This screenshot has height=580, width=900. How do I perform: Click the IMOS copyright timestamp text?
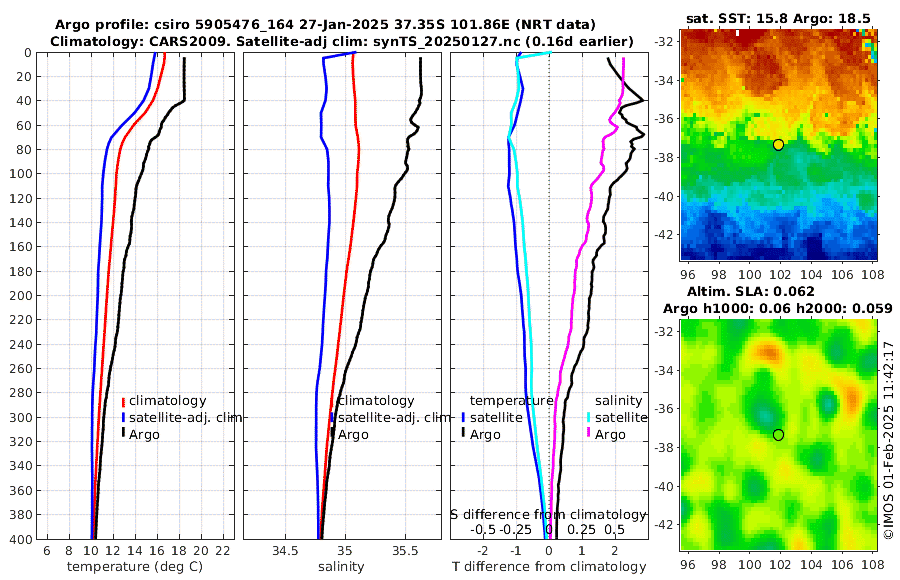click(889, 440)
